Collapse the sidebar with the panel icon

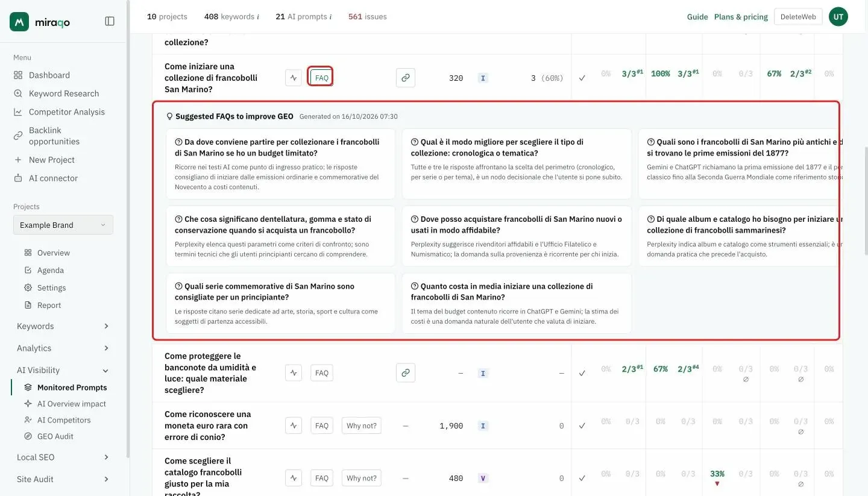click(x=110, y=22)
